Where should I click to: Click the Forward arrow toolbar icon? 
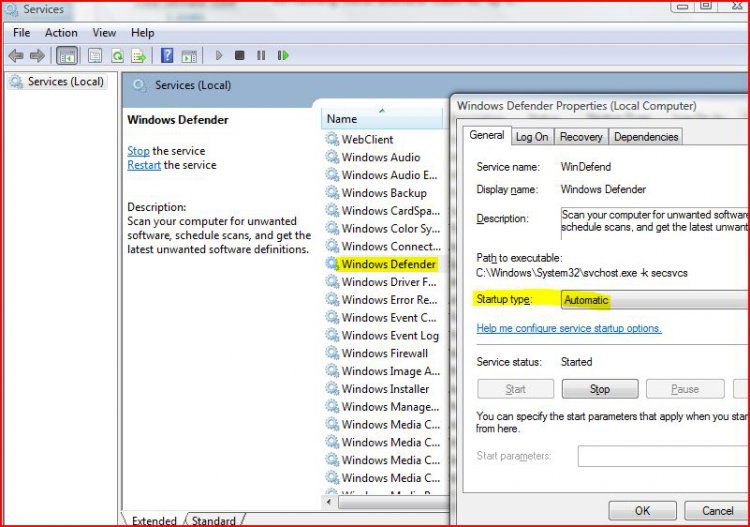[x=37, y=56]
